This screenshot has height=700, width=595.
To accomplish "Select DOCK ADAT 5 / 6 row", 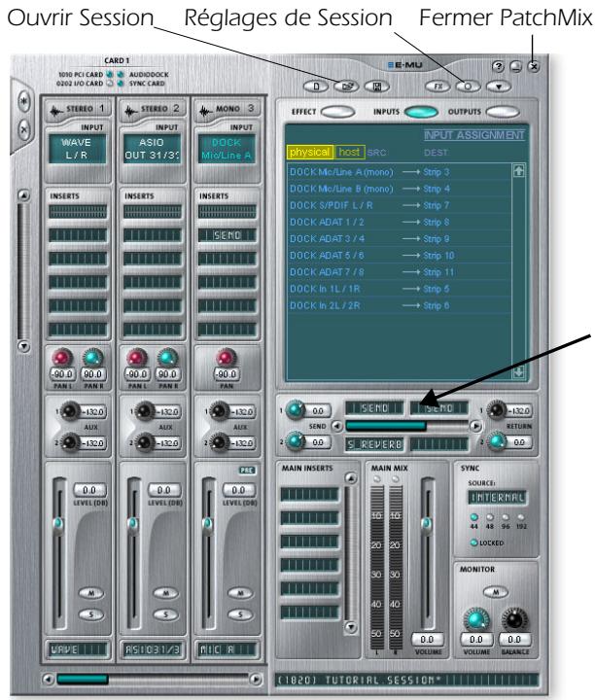I will click(399, 256).
